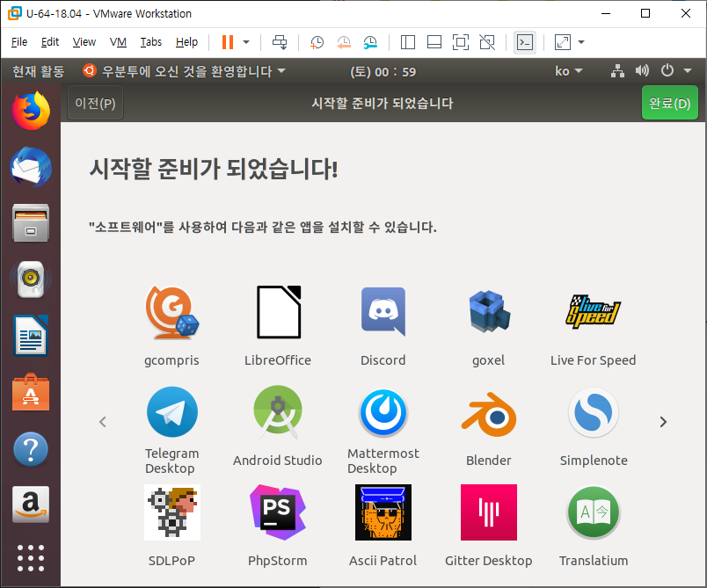Select the PhpStorm app icon
This screenshot has height=588, width=707.
click(278, 512)
